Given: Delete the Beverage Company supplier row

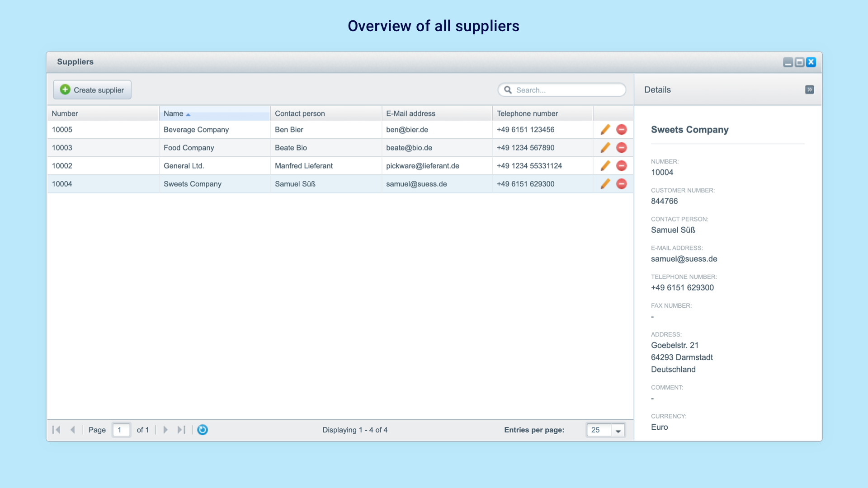Looking at the screenshot, I should click(x=622, y=130).
